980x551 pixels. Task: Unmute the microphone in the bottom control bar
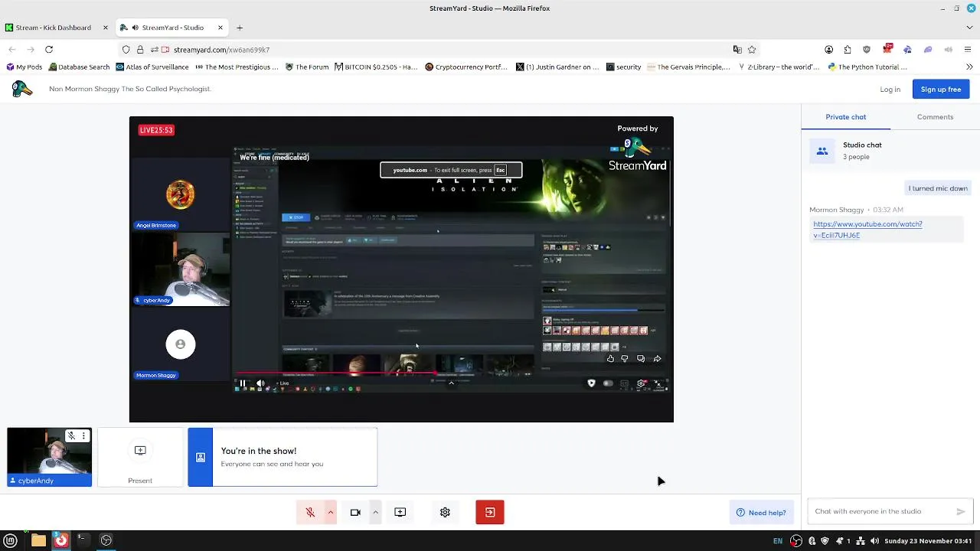tap(310, 512)
